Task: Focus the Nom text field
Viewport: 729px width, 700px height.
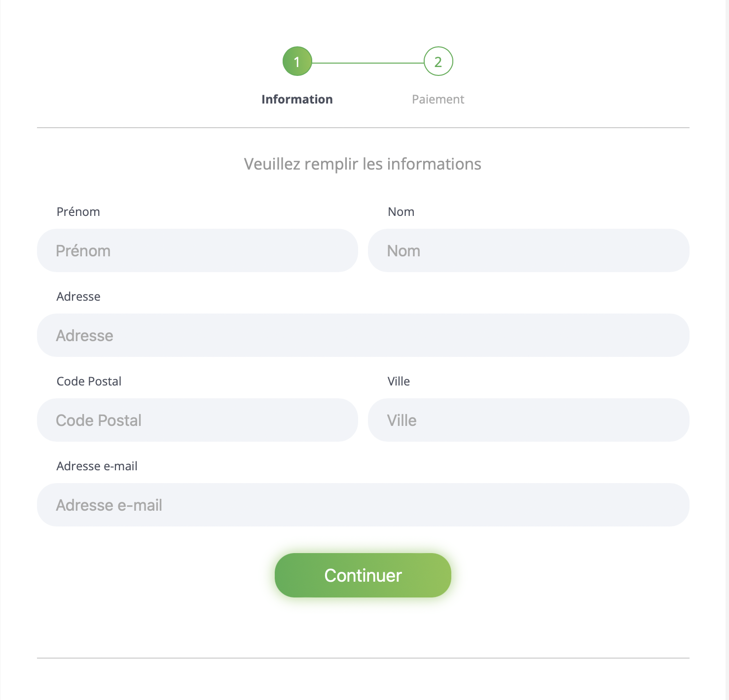Action: click(528, 250)
